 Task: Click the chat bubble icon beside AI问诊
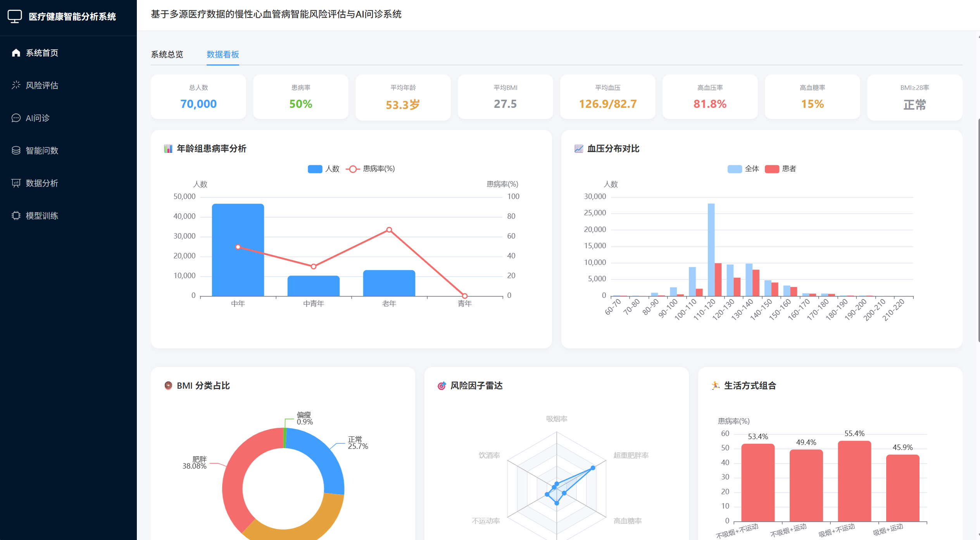[x=16, y=118]
